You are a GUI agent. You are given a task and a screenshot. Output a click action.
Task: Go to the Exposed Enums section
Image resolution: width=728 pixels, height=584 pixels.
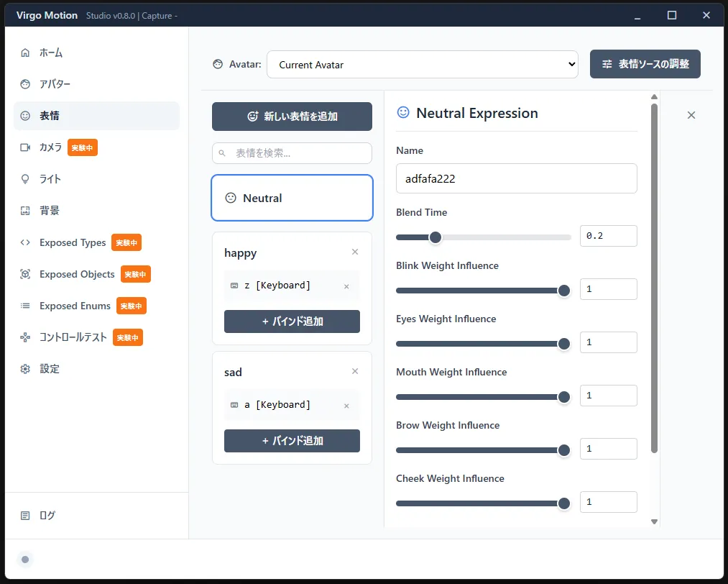[75, 306]
